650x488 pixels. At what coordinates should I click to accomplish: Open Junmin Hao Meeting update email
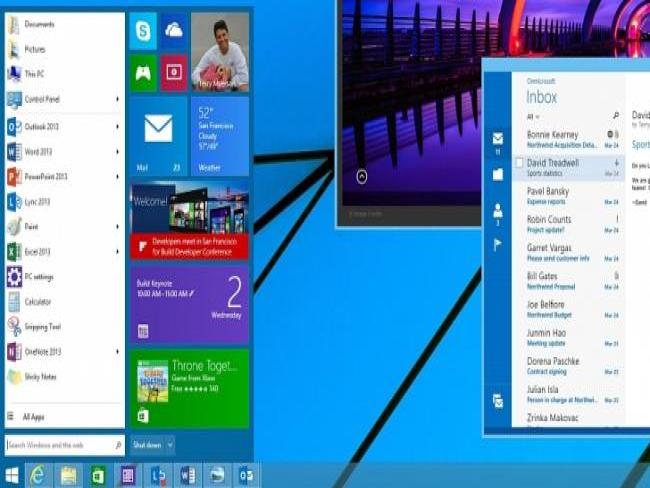(x=568, y=337)
